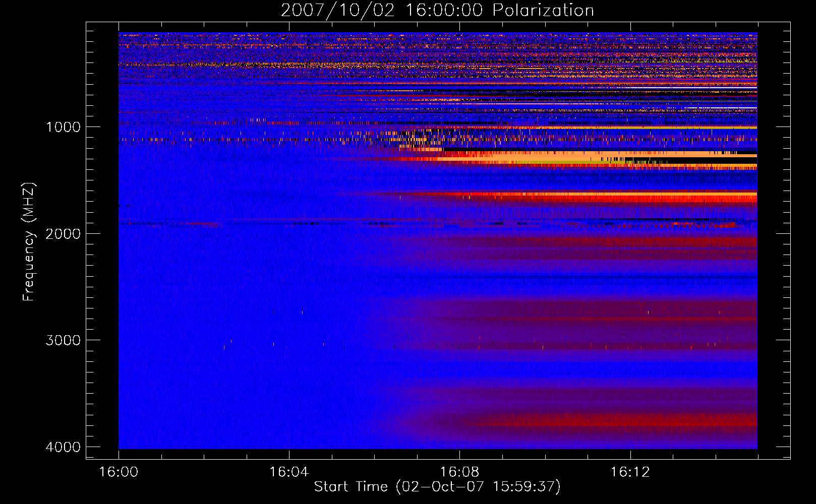Image resolution: width=816 pixels, height=504 pixels.
Task: Click the plot title '2007/10/02 16:00:00 Polarization'
Action: coord(437,10)
